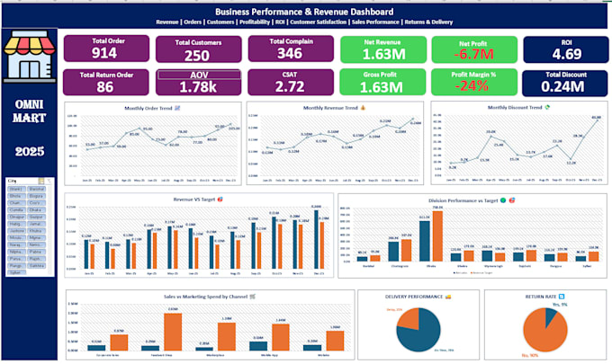612x364 pixels.
Task: Click the Monthly Revenue Trend chart title
Action: [x=330, y=108]
